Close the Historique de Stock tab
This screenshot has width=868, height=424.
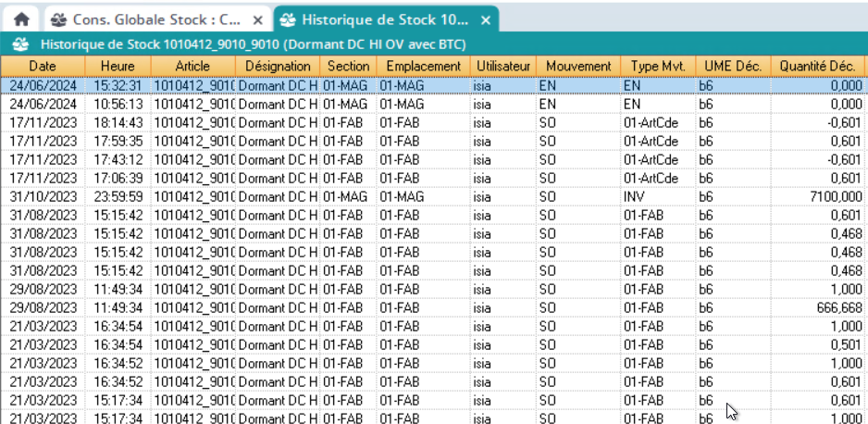(x=484, y=19)
